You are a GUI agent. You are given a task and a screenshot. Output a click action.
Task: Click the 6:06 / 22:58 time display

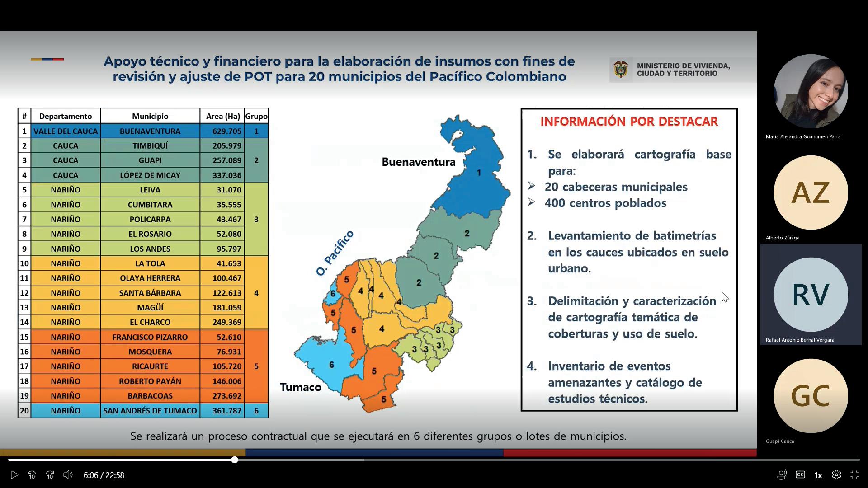(x=104, y=475)
